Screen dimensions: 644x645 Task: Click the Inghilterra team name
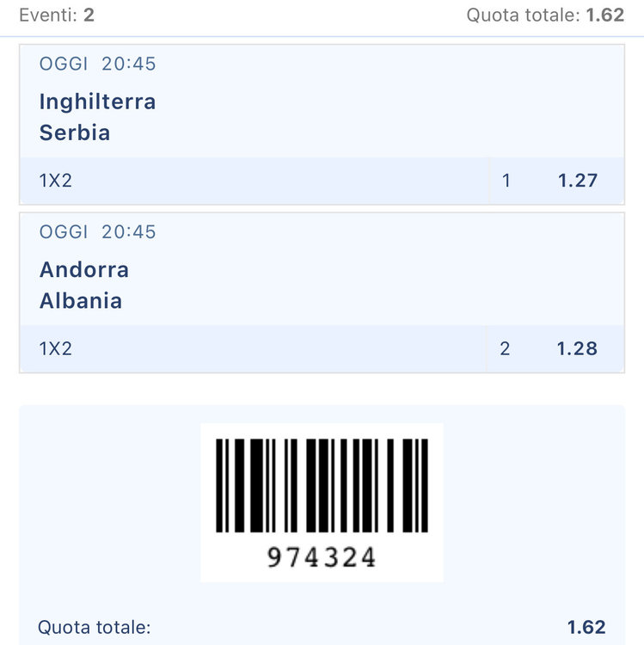pos(97,101)
